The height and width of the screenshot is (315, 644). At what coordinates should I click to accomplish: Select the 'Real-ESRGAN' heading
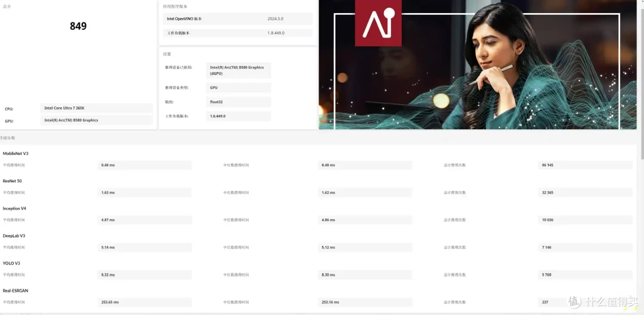[16, 291]
